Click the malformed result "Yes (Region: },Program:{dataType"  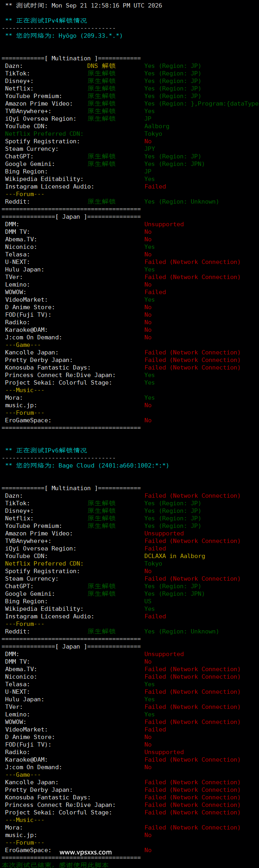(201, 104)
